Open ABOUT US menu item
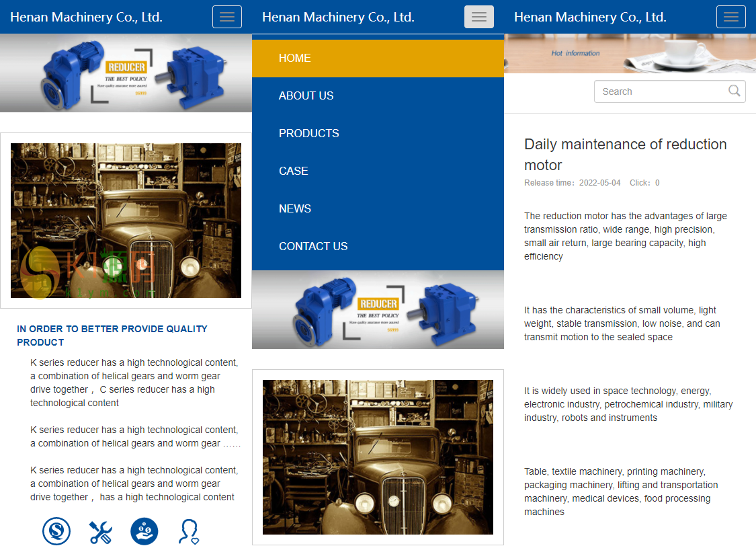 378,96
